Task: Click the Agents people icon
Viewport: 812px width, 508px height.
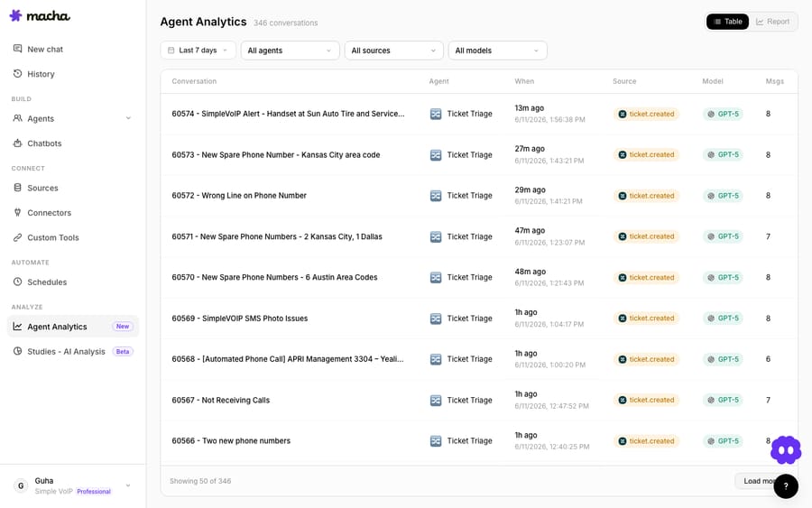Action: pyautogui.click(x=18, y=118)
